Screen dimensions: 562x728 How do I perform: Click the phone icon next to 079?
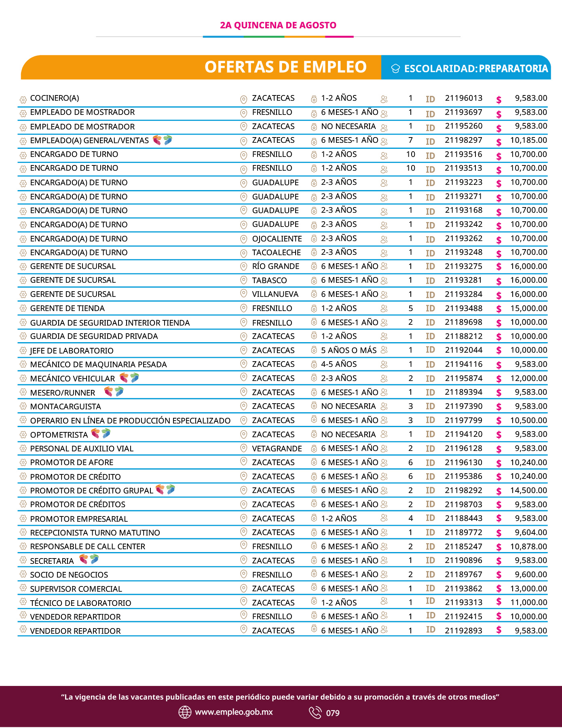[x=315, y=713]
